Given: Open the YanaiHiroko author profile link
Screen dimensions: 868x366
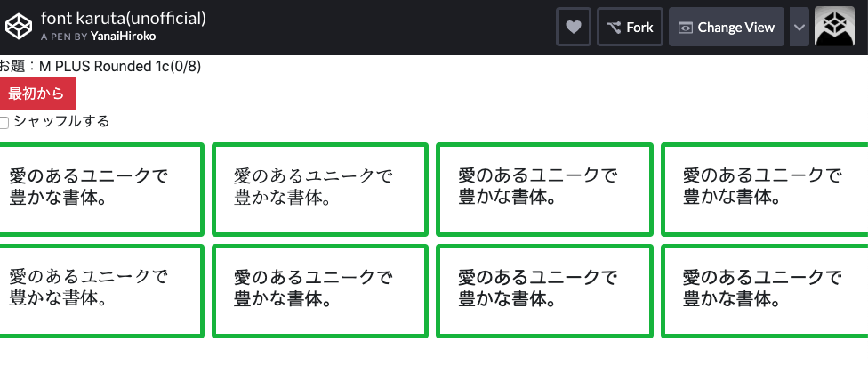Looking at the screenshot, I should pos(125,37).
